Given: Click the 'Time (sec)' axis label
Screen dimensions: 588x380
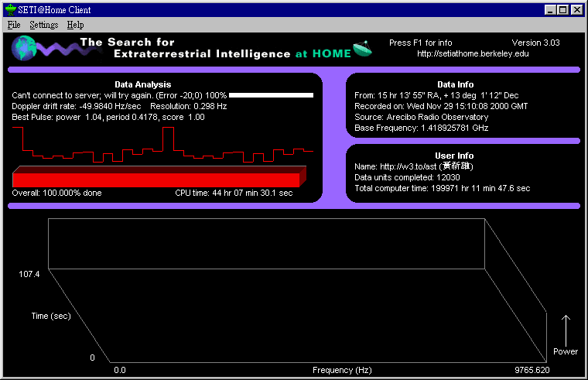Looking at the screenshot, I should (51, 316).
